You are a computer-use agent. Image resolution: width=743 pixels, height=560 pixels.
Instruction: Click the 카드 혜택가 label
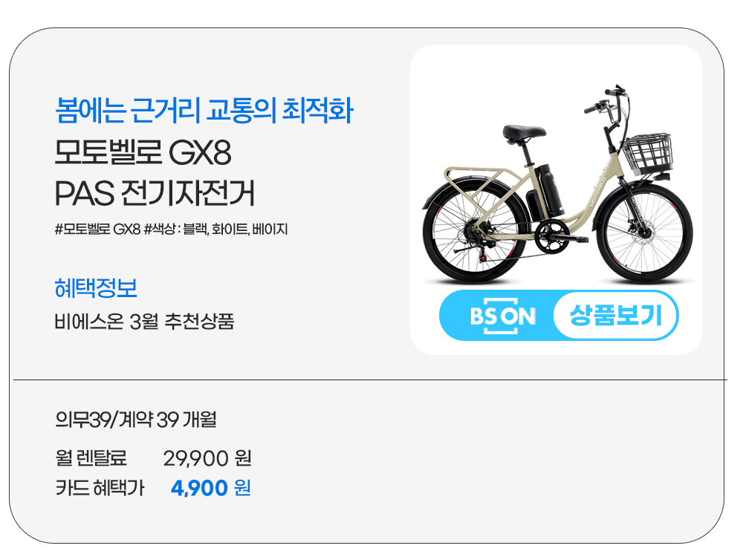click(x=100, y=489)
